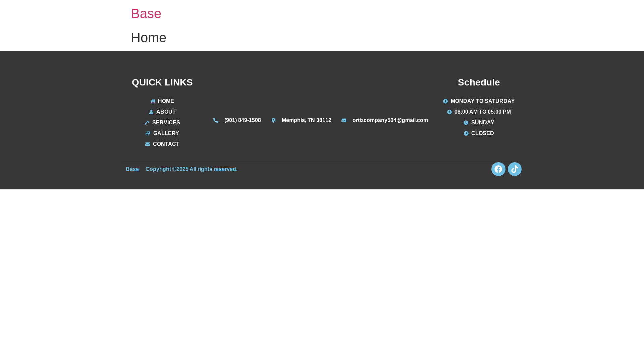
Task: Click the QUICK LINKS heading
Action: pyautogui.click(x=162, y=82)
